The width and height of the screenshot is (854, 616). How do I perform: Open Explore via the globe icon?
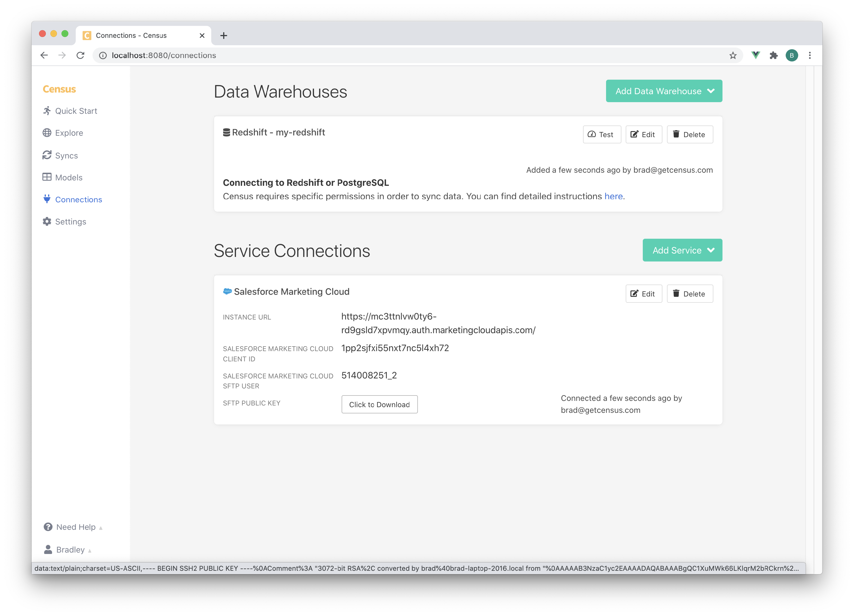(47, 133)
